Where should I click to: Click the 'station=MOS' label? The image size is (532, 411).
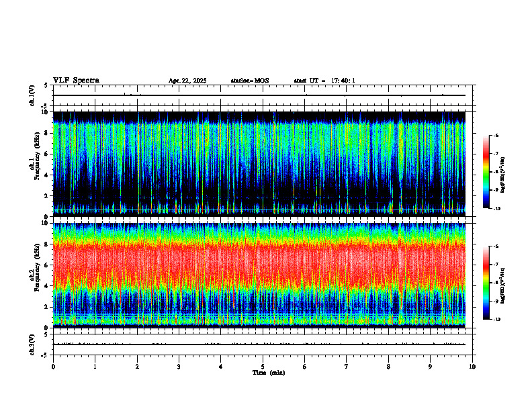coord(250,81)
